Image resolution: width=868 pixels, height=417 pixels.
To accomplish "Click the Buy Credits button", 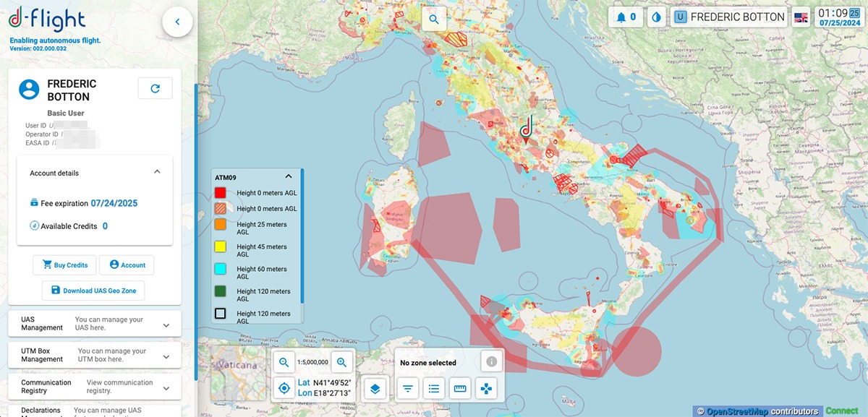I will [64, 265].
